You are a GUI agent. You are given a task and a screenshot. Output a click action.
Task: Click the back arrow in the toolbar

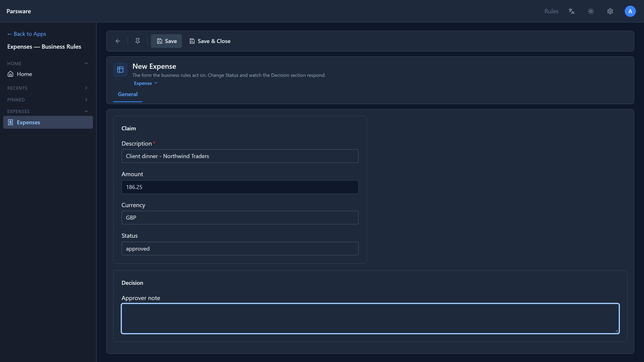point(118,41)
